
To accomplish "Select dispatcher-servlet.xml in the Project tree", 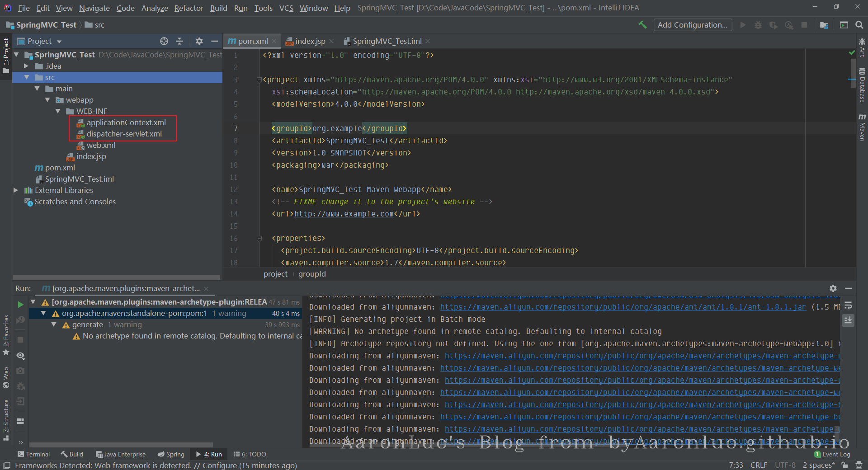I will point(124,134).
